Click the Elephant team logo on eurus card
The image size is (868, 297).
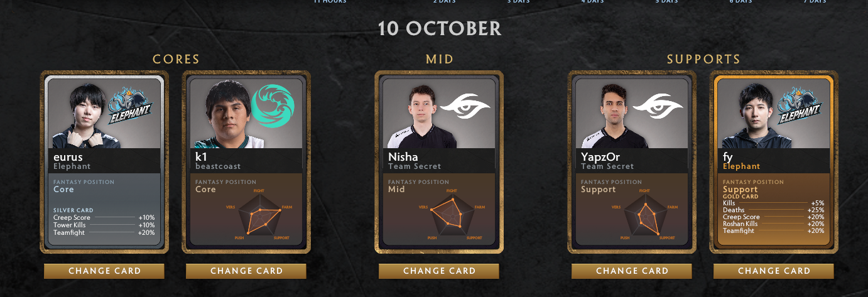click(132, 105)
